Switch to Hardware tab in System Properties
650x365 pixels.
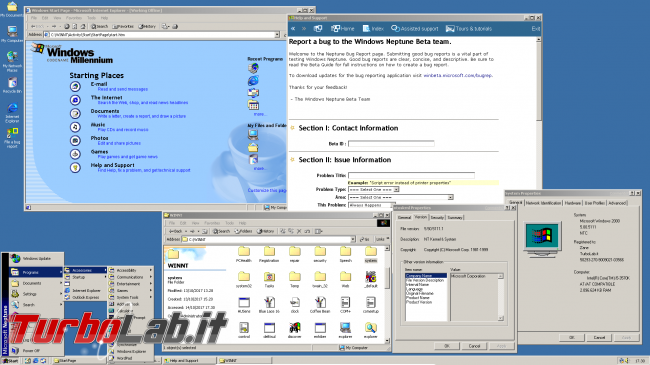[x=572, y=203]
